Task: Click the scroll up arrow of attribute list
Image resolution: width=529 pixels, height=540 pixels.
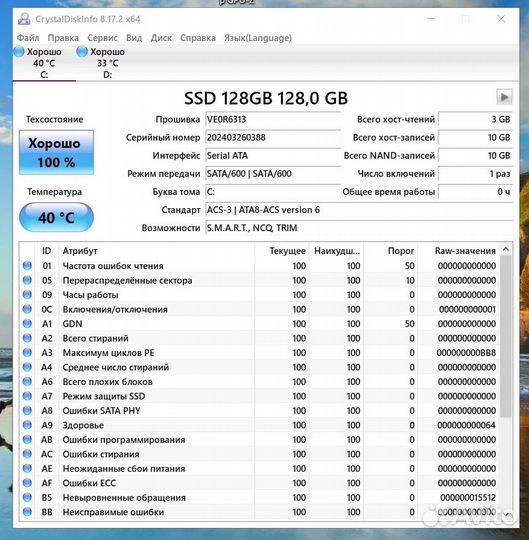Action: point(506,249)
